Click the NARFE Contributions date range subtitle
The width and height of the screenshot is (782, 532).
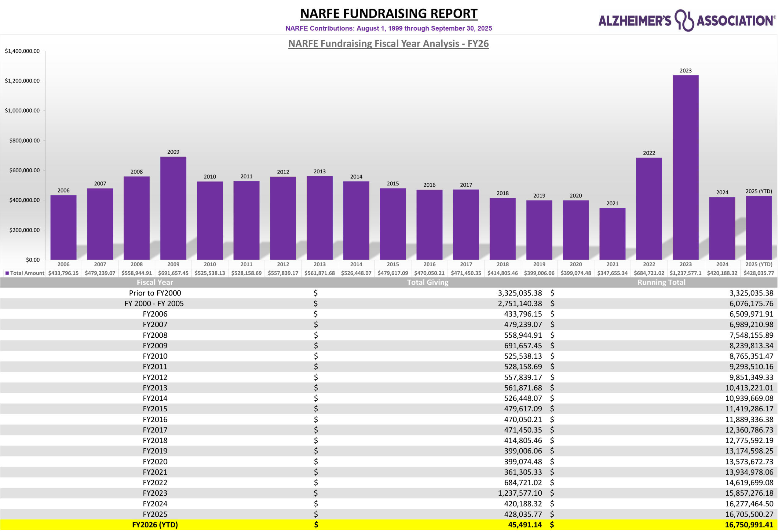[388, 28]
